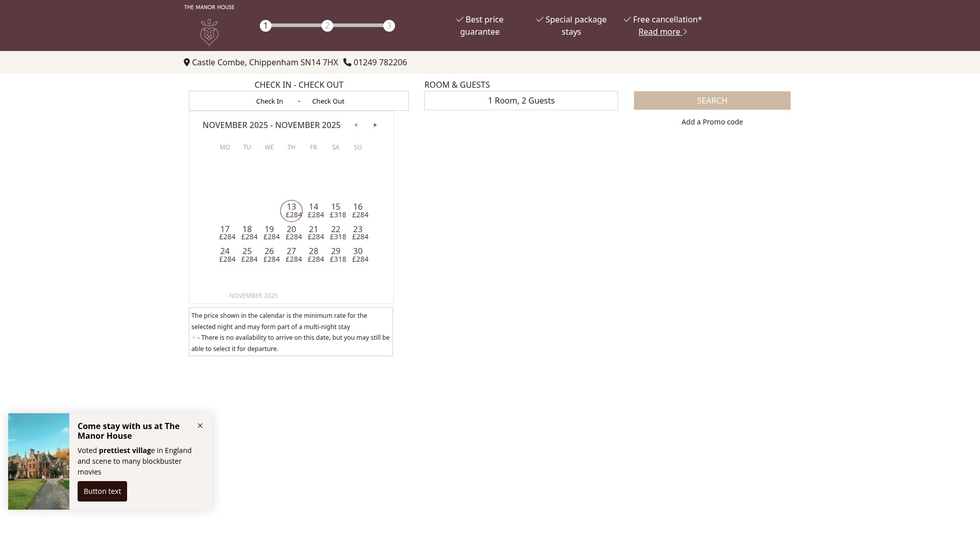
Task: Click the popup 'Button text' button
Action: coord(102,491)
